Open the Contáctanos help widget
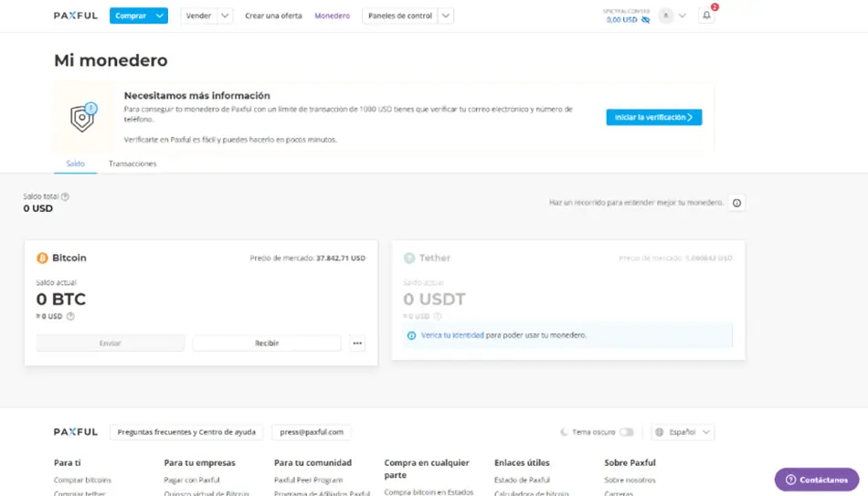The image size is (868, 496). 817,480
